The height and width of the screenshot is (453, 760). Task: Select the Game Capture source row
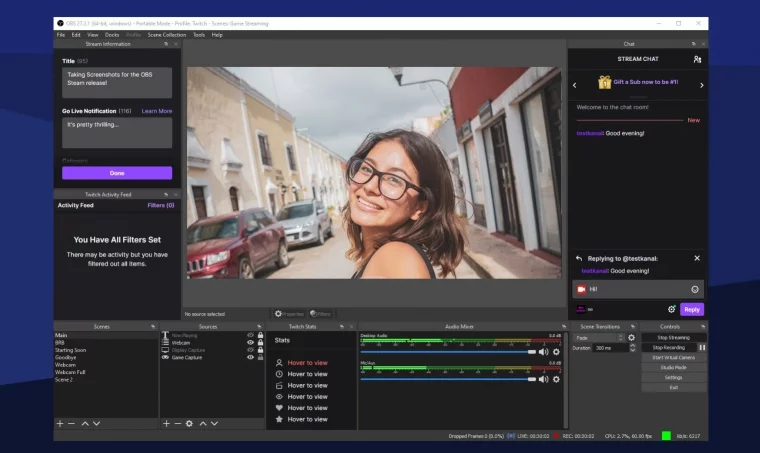[212, 357]
